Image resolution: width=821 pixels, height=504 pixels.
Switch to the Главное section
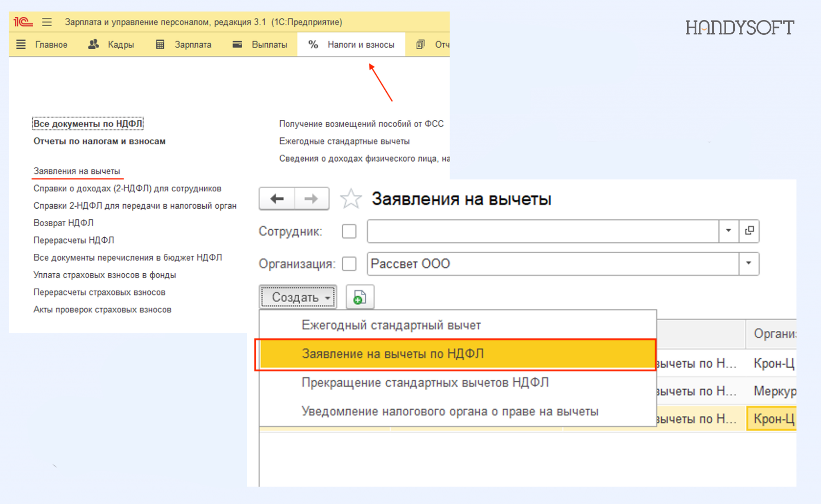click(51, 45)
